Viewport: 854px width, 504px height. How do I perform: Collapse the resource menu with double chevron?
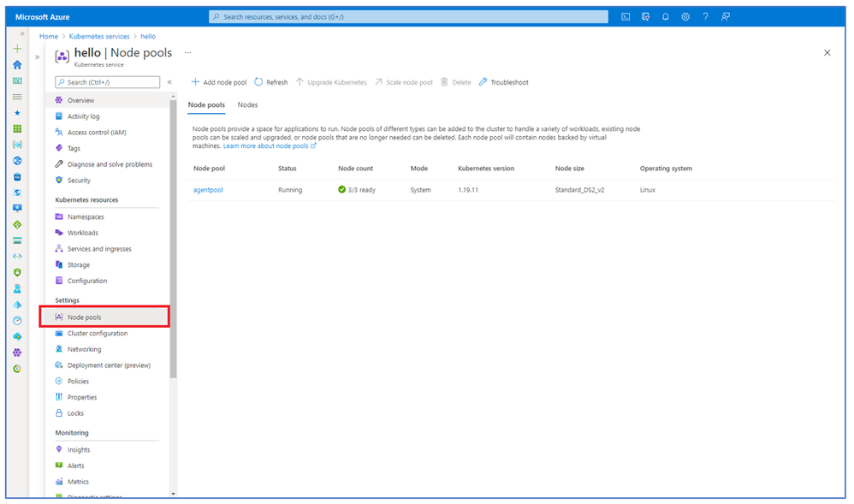169,82
